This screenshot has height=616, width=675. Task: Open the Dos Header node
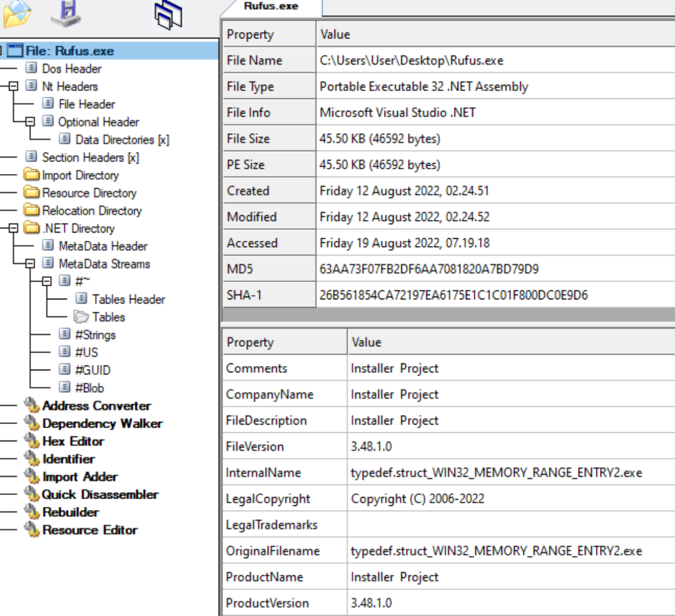(72, 68)
